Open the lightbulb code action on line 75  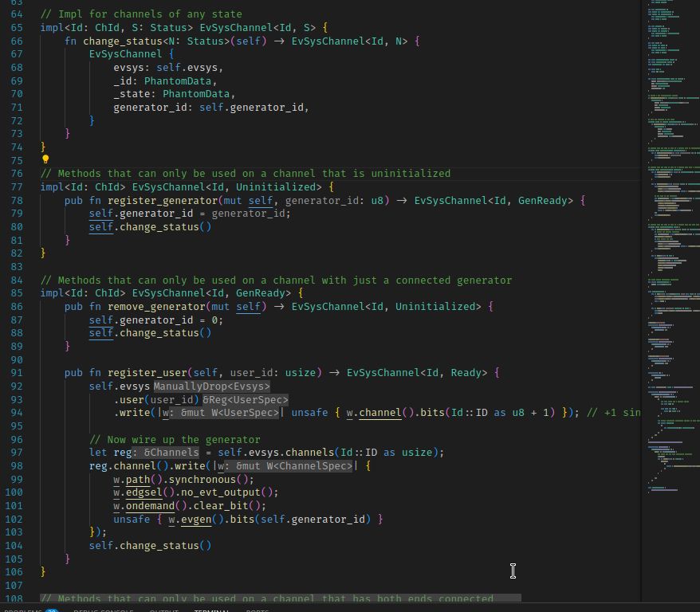click(45, 159)
